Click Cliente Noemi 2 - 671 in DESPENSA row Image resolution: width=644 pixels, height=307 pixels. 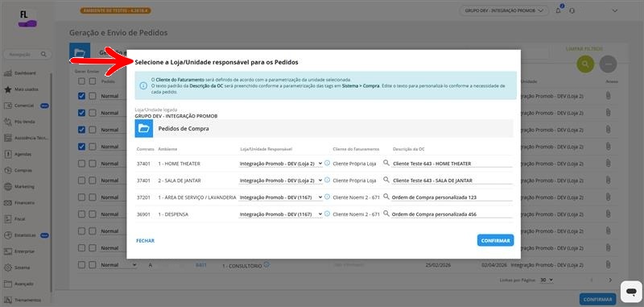click(x=356, y=214)
